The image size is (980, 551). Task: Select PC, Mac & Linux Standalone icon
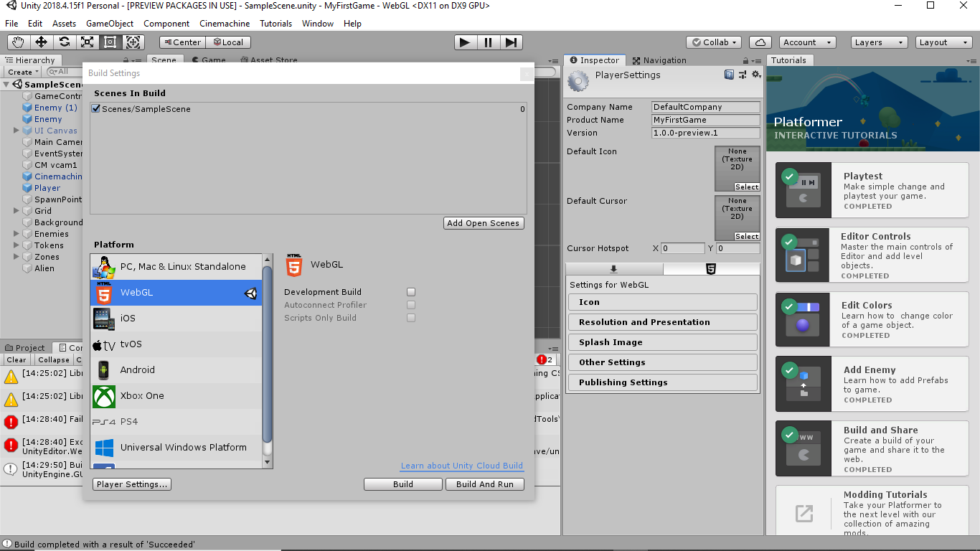tap(104, 267)
